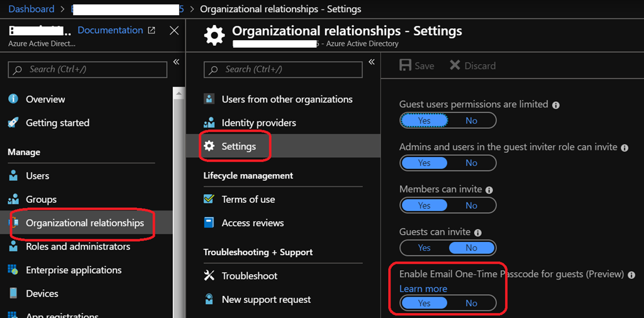Screen dimensions: 644x318
Task: Click the Learn more link
Action: click(x=423, y=288)
